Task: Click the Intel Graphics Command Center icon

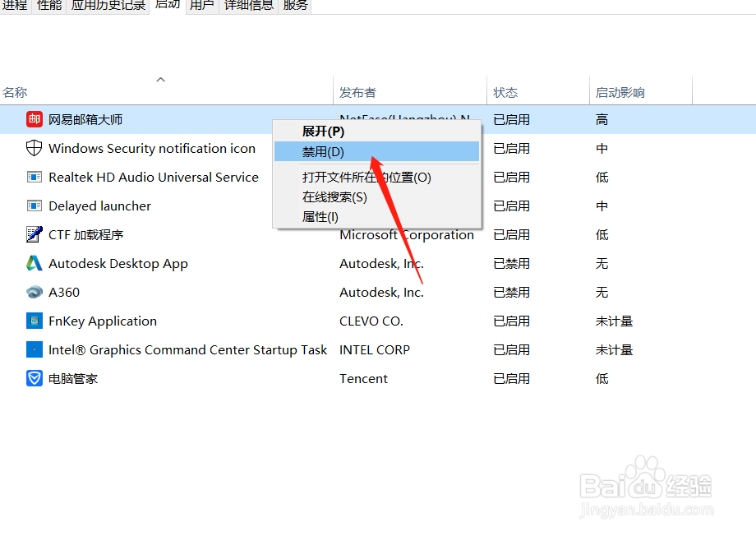Action: pos(34,349)
